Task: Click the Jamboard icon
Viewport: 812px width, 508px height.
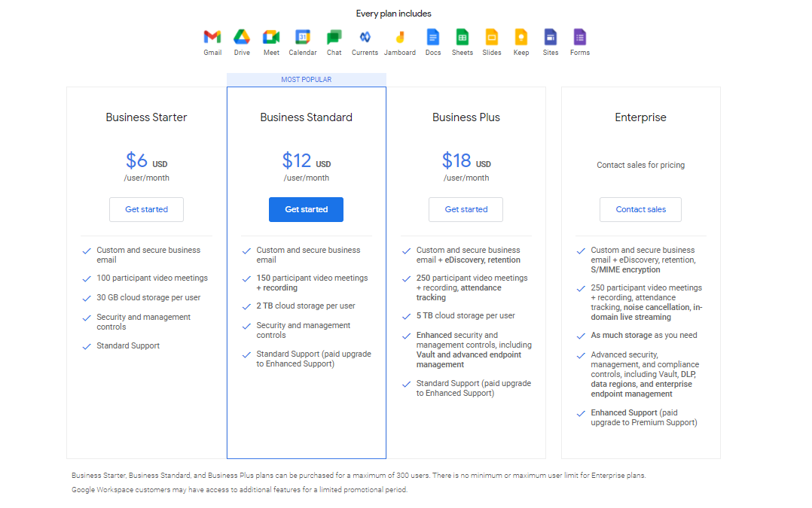Action: pyautogui.click(x=400, y=37)
